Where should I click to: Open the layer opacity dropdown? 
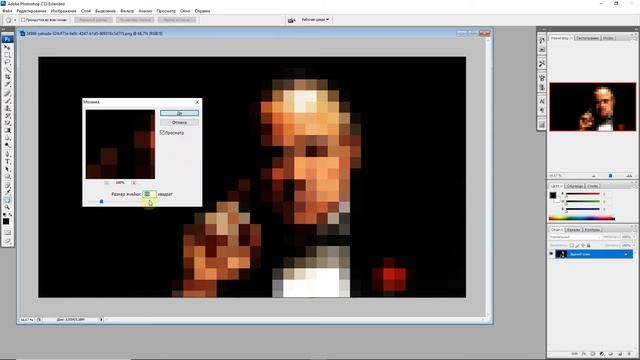pyautogui.click(x=634, y=237)
